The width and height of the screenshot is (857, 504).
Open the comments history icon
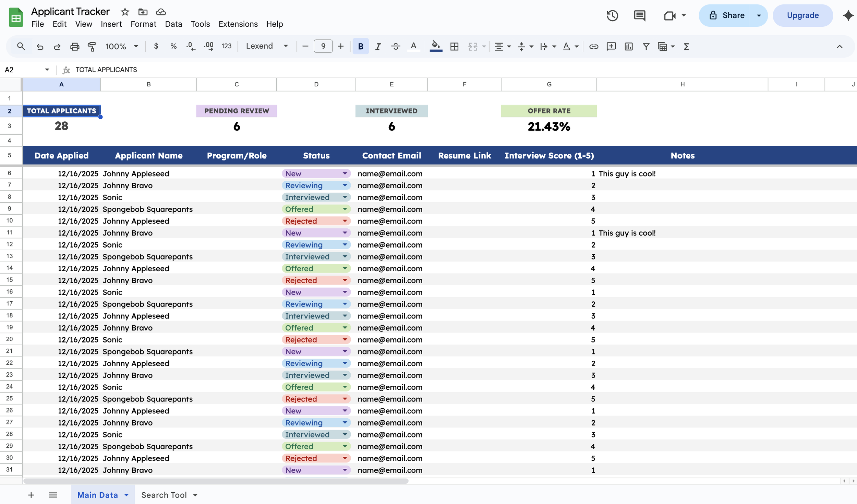(x=639, y=15)
